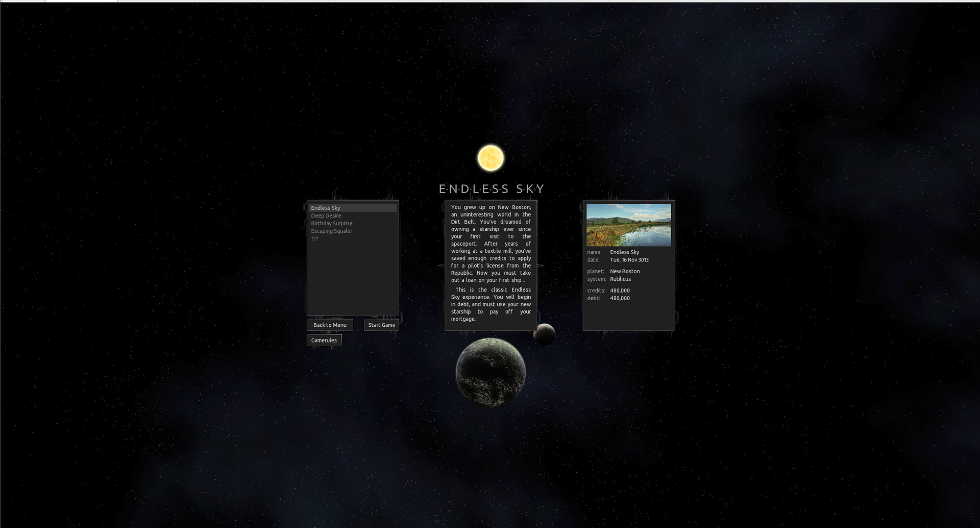Click the paragraph starting "You grew up"
The height and width of the screenshot is (528, 980).
coord(491,244)
